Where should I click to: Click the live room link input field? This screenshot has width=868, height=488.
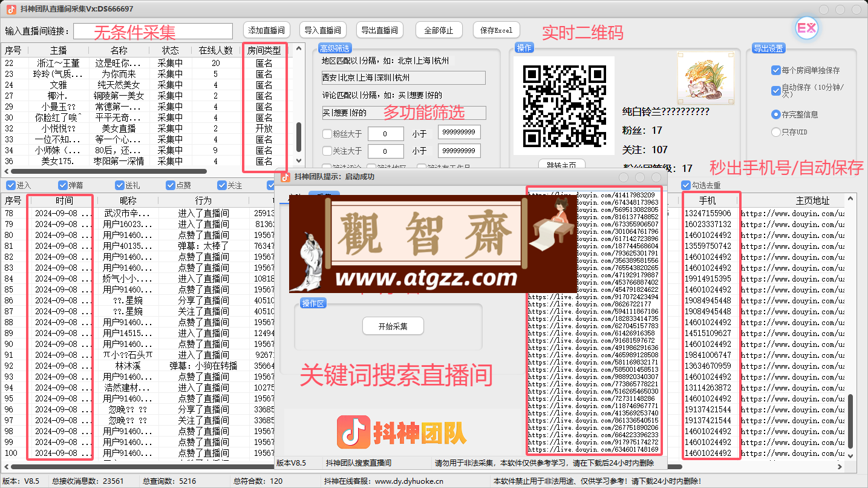pyautogui.click(x=153, y=31)
